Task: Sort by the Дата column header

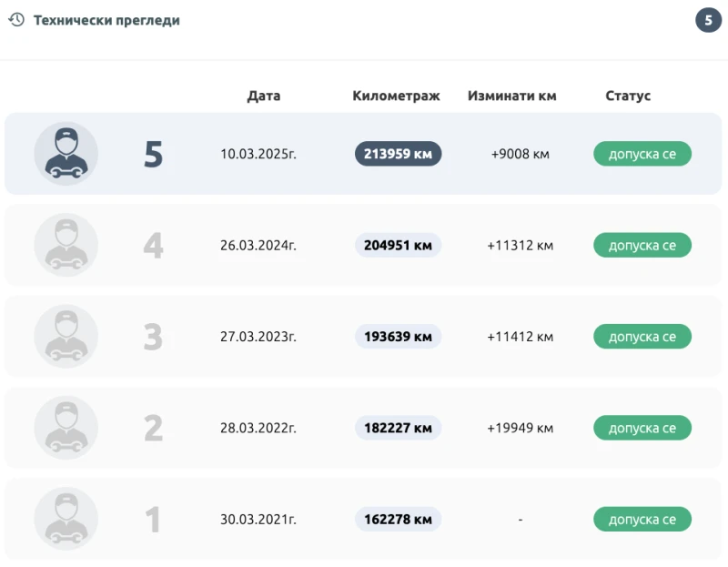Action: 263,95
